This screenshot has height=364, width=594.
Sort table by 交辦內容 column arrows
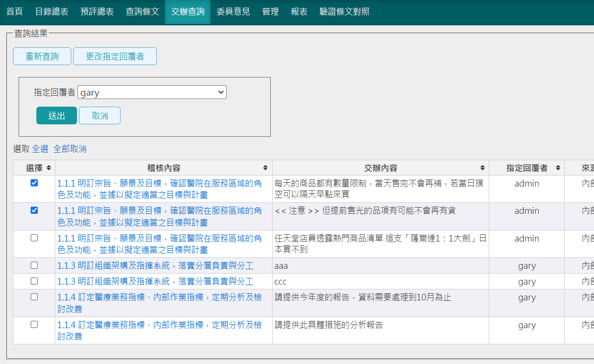point(483,168)
